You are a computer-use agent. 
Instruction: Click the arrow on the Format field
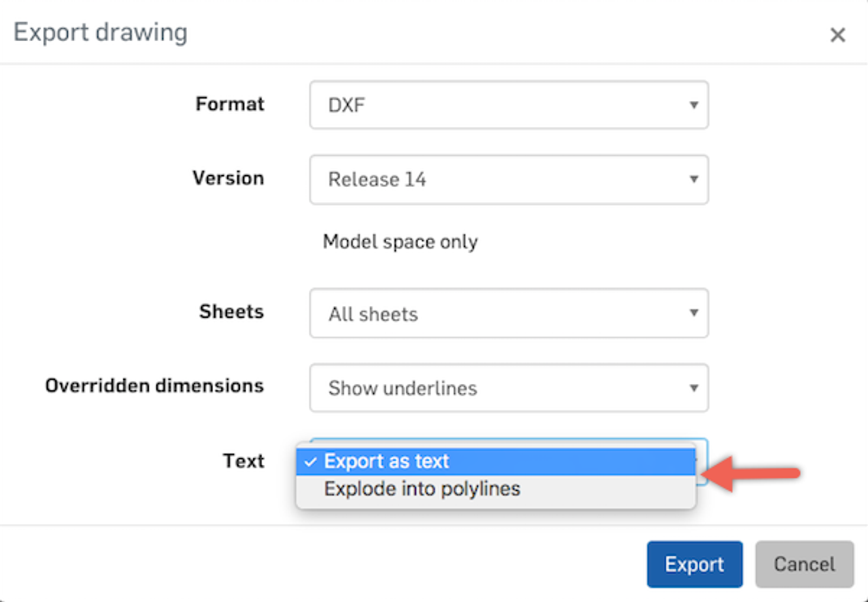(x=693, y=105)
